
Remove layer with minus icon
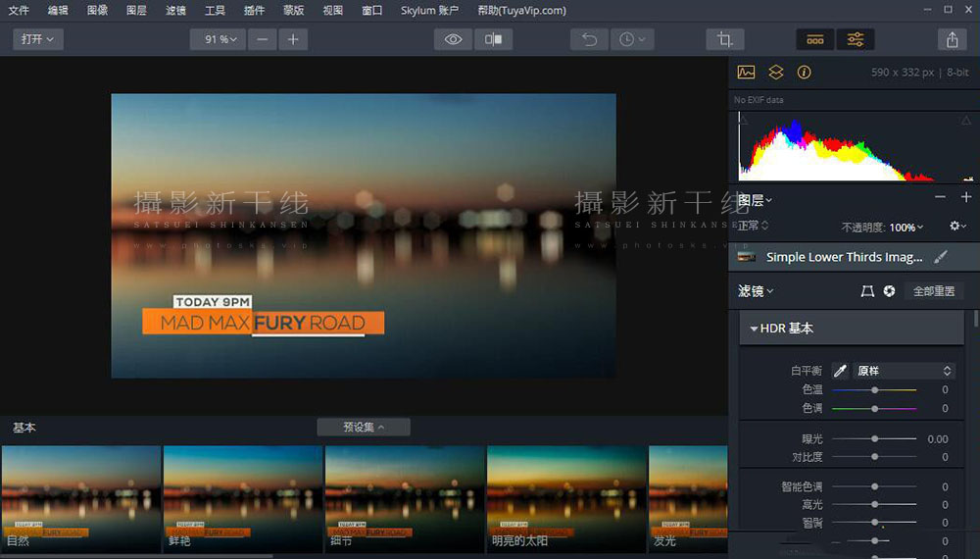pos(940,197)
